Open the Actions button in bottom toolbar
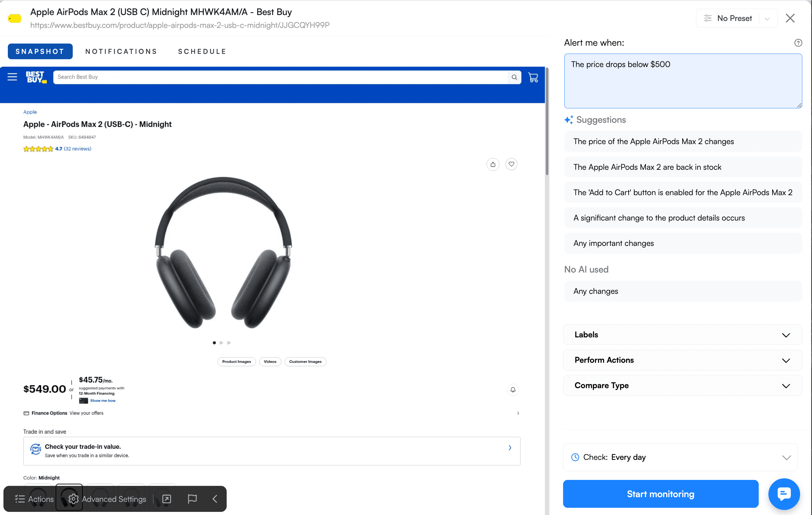Screen dimensions: 812x515 point(34,499)
